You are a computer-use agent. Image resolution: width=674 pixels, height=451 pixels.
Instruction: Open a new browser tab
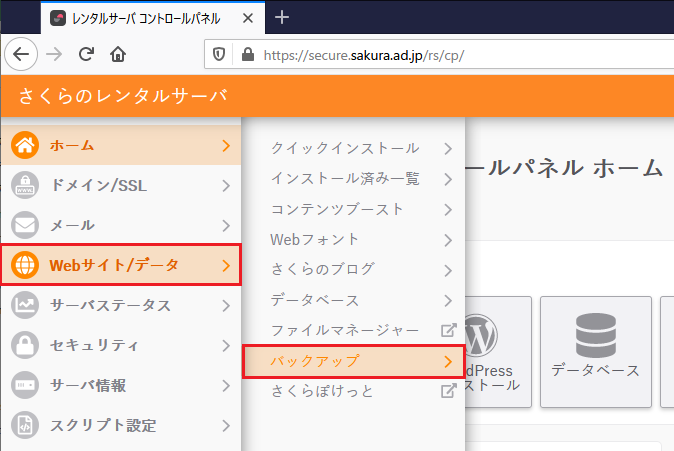282,17
